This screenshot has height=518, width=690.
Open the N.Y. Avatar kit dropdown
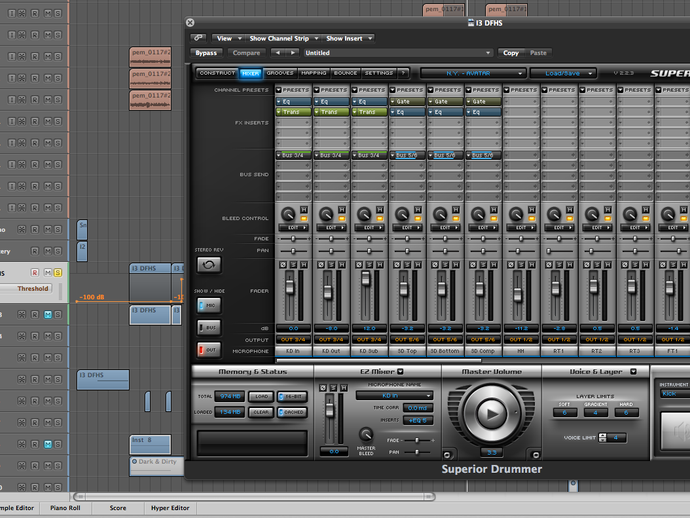(x=472, y=73)
